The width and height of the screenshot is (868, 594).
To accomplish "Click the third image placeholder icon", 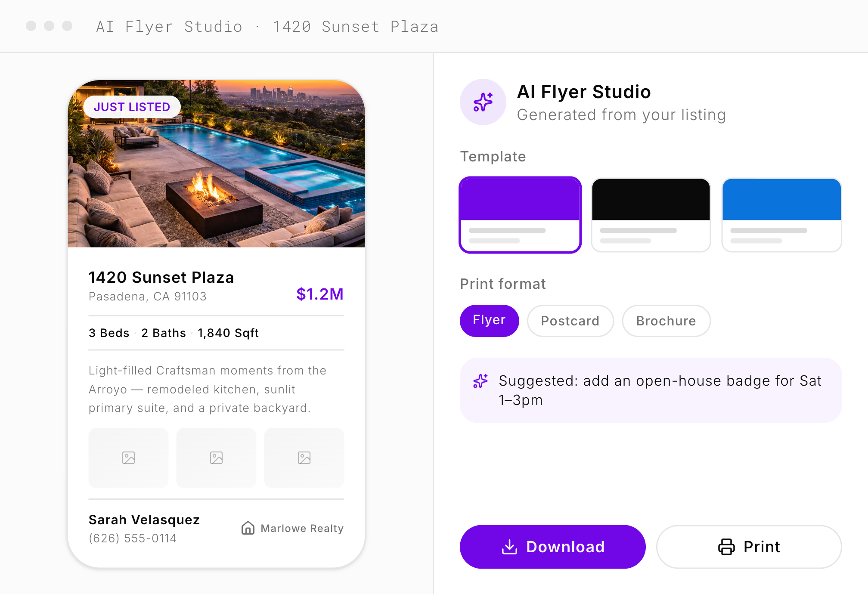I will pyautogui.click(x=304, y=458).
